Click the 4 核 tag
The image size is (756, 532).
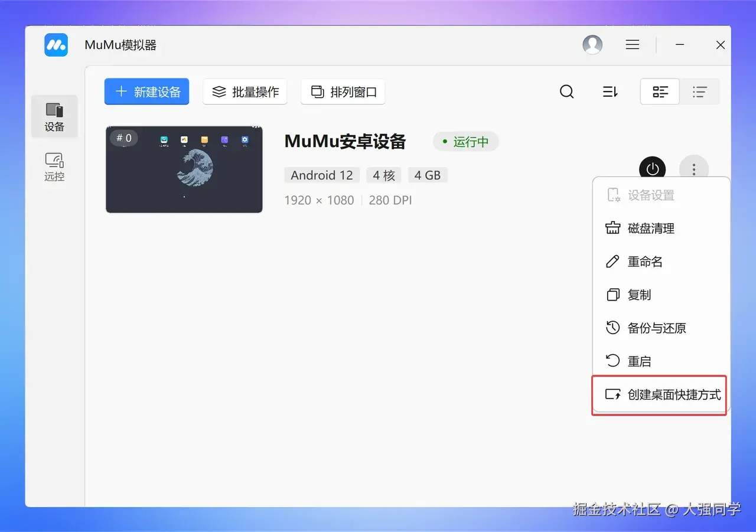(x=384, y=175)
